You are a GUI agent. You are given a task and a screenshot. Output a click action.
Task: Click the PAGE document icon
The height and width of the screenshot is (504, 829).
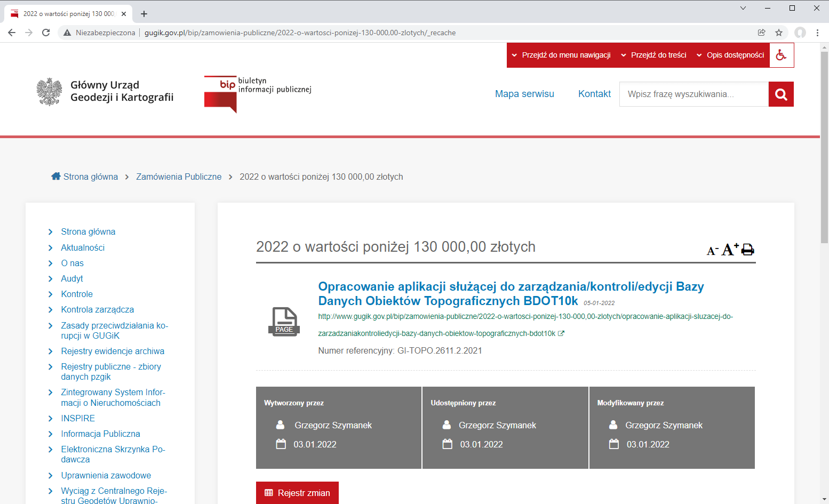[x=284, y=321]
